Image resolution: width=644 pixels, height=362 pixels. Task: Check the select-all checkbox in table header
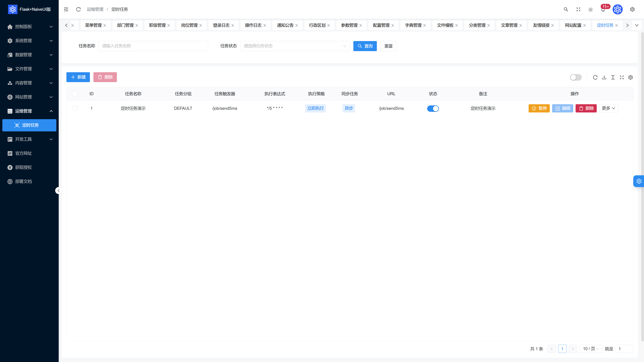tap(75, 94)
